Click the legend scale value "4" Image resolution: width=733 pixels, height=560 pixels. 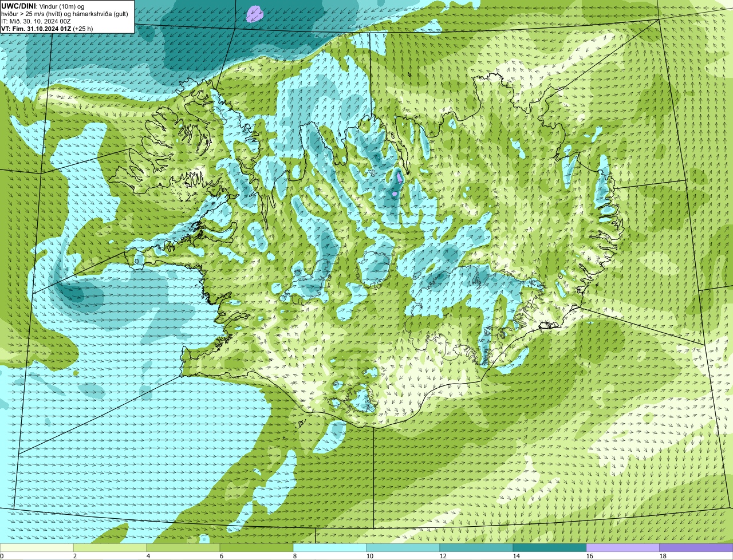pos(148,556)
